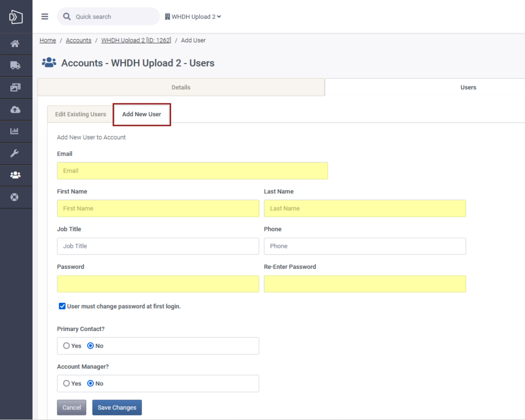Switch to the Users tab
This screenshot has height=420, width=525.
(x=468, y=87)
